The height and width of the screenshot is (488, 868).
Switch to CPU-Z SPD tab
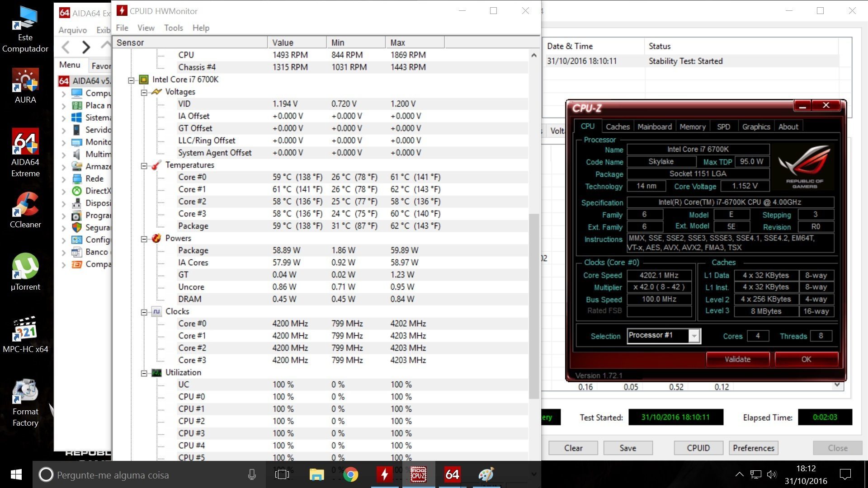(723, 127)
